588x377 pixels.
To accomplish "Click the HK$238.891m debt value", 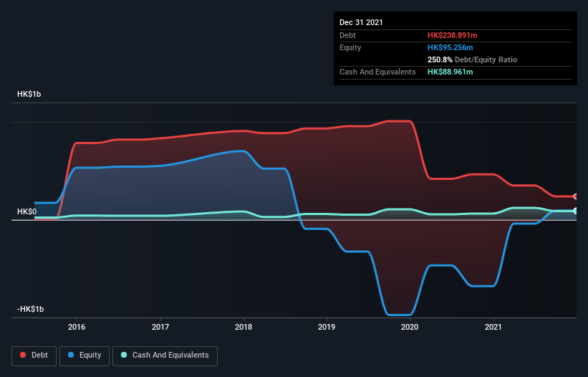I will click(452, 35).
